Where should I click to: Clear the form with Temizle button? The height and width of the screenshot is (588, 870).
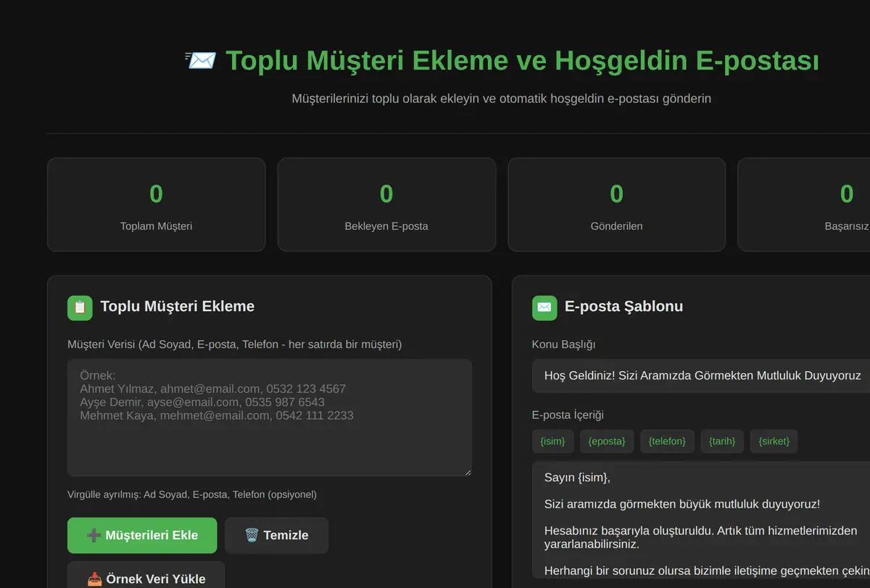coord(276,535)
